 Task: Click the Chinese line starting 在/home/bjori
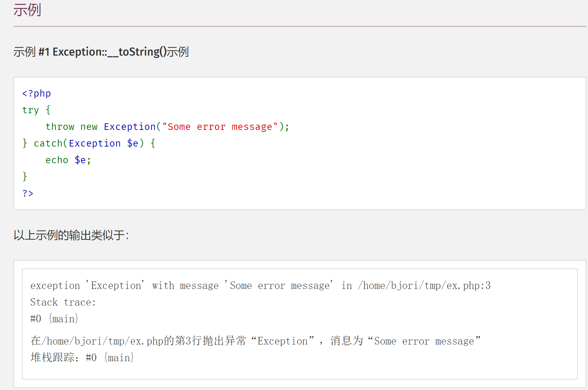click(x=255, y=341)
